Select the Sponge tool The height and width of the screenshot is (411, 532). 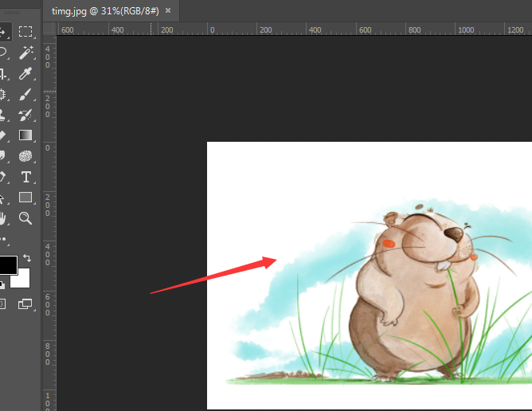pos(25,156)
